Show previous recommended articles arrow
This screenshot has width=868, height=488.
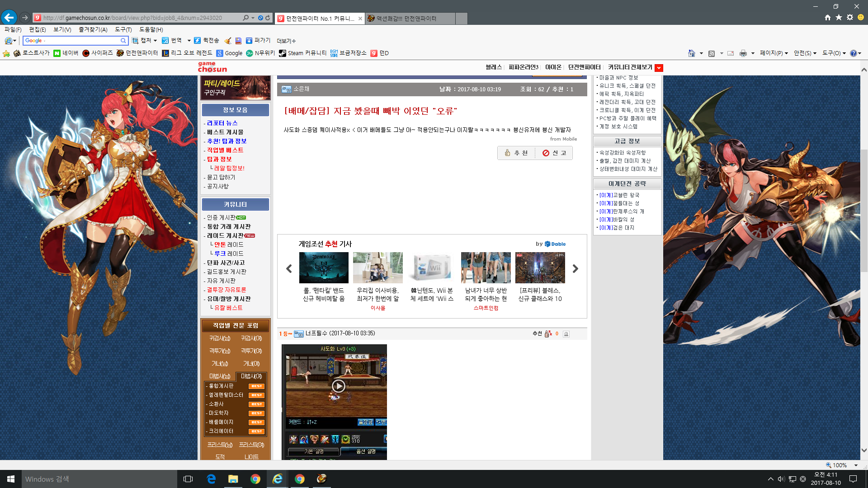(289, 269)
